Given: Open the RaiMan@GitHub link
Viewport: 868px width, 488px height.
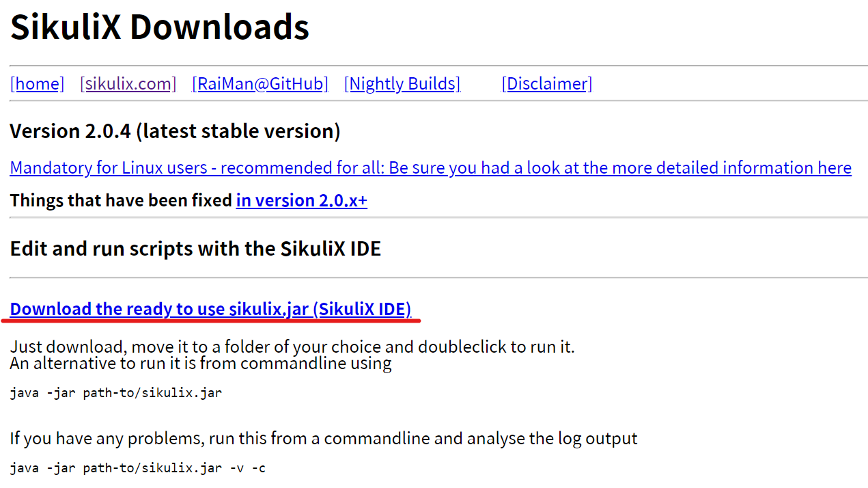Looking at the screenshot, I should [x=260, y=84].
